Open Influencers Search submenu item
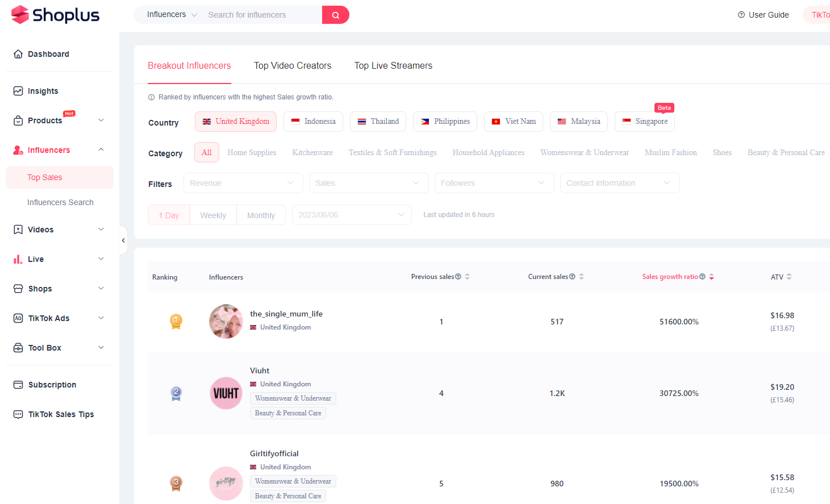This screenshot has width=830, height=504. point(60,202)
